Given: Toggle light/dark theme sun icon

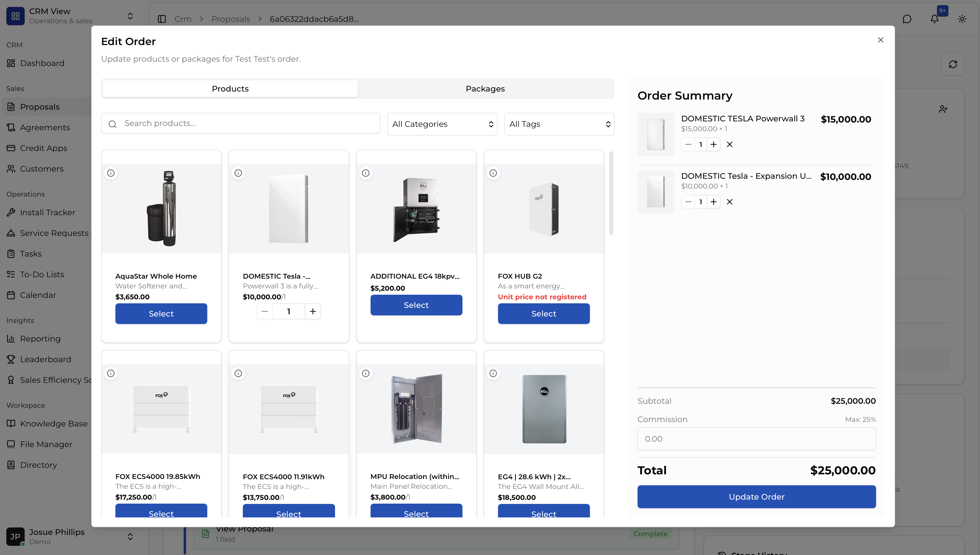Looking at the screenshot, I should (x=962, y=19).
